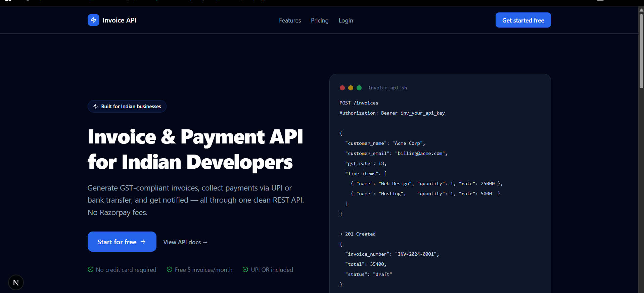Open the Next.js dev tools N badge
Image resolution: width=644 pixels, height=293 pixels.
coord(16,283)
